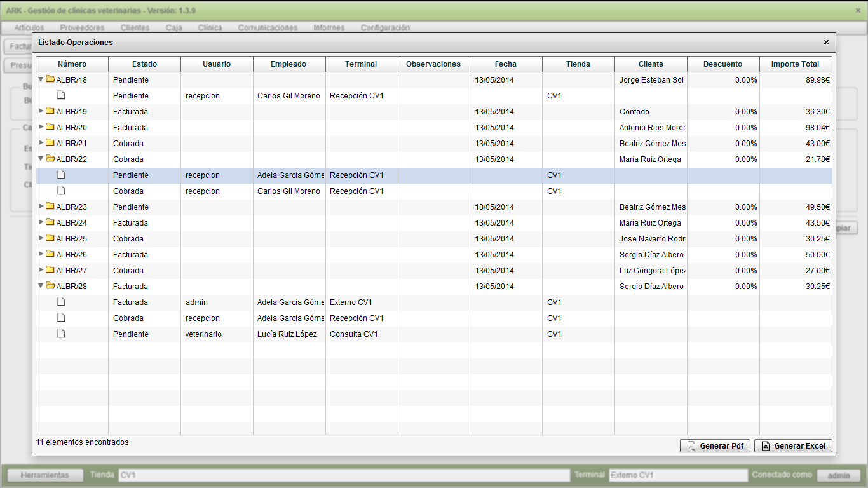The width and height of the screenshot is (868, 488).
Task: Click the Fecha column header
Action: pos(506,64)
